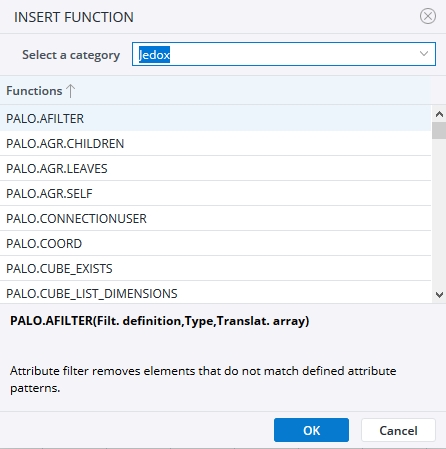Select PALO.CONNECTIONUSER in the functions list
This screenshot has height=449, width=446.
tap(215, 218)
